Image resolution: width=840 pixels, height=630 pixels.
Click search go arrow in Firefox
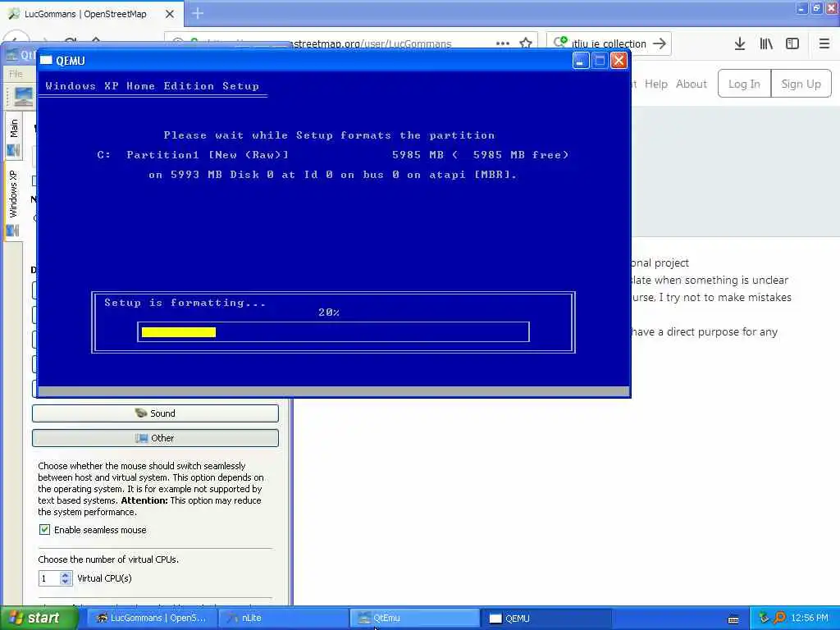pyautogui.click(x=660, y=43)
